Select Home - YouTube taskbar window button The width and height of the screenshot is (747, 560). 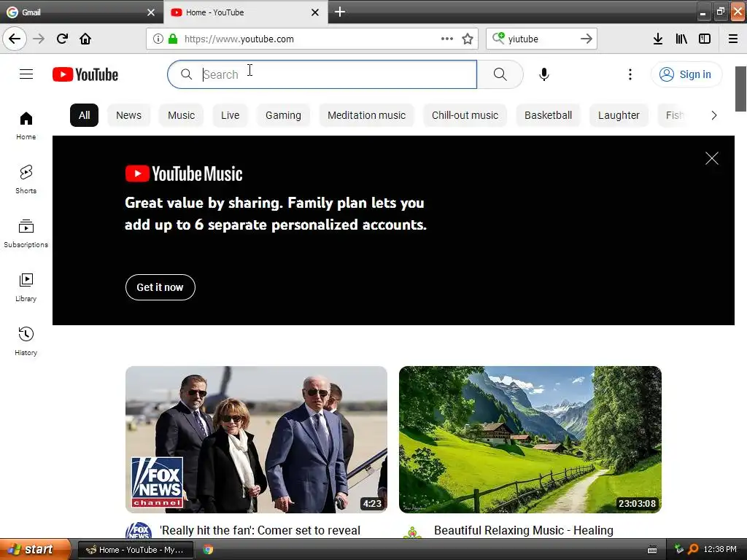click(x=136, y=550)
